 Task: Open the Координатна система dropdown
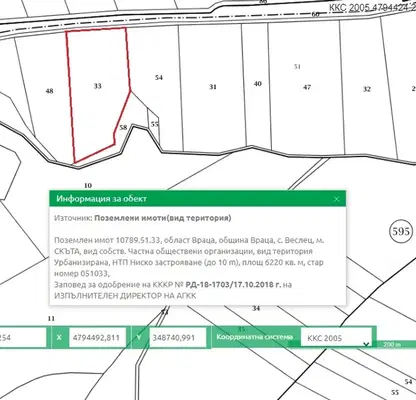coord(336,338)
